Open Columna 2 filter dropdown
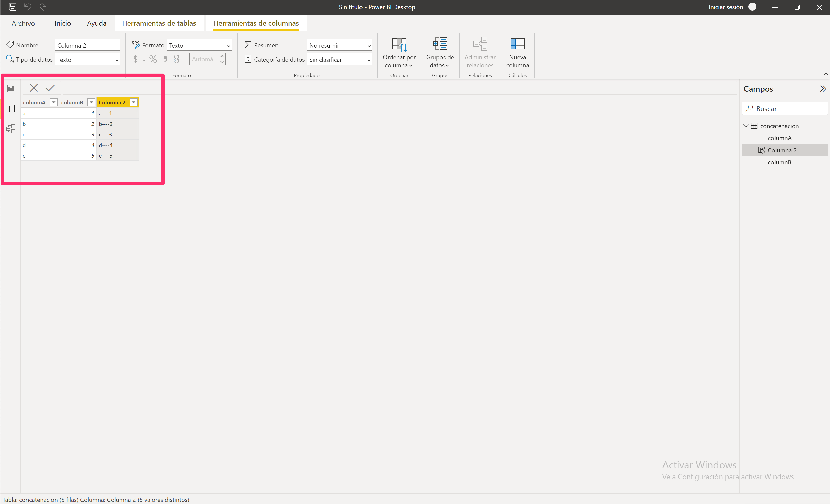Screen dimensions: 830x504 134,102
